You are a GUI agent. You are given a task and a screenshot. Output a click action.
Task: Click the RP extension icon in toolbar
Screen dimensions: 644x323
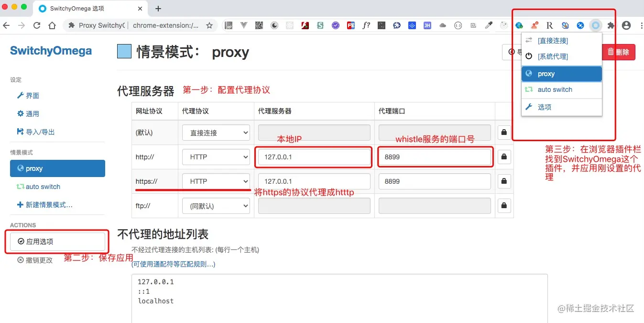(x=229, y=25)
